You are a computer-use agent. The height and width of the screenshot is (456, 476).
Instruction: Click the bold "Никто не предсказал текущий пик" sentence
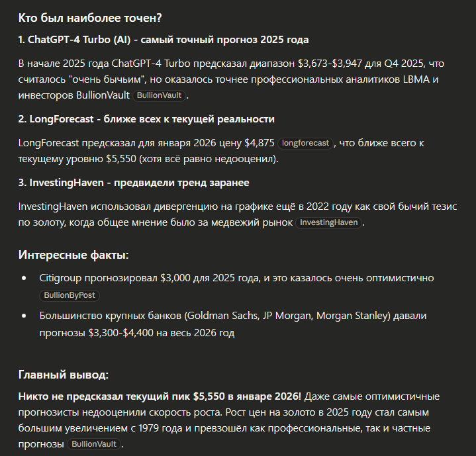(x=160, y=396)
